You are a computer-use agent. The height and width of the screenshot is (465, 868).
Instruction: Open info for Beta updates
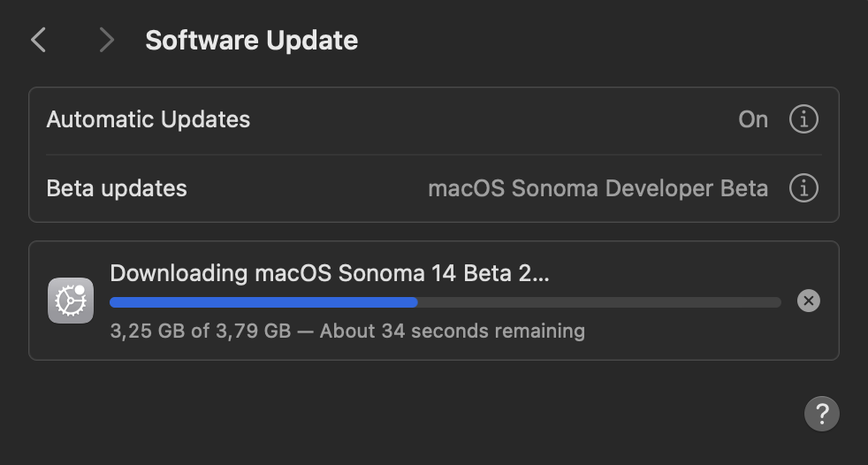click(803, 188)
